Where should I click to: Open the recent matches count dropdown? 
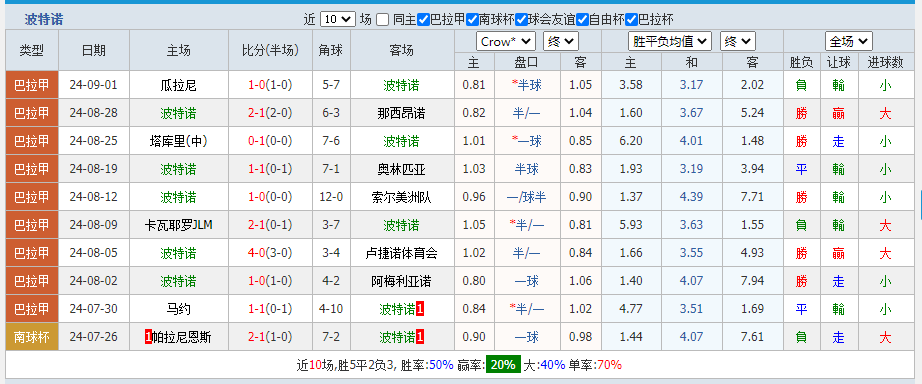pyautogui.click(x=338, y=19)
